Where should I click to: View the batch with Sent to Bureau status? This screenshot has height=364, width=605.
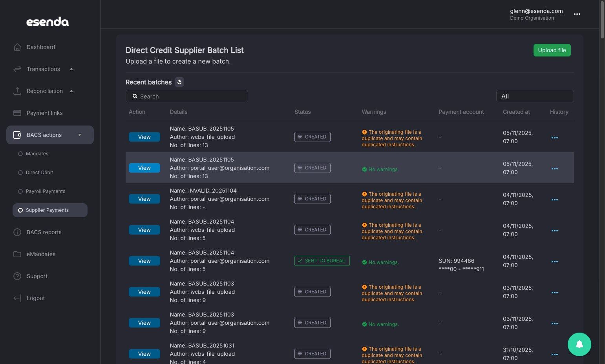point(144,261)
